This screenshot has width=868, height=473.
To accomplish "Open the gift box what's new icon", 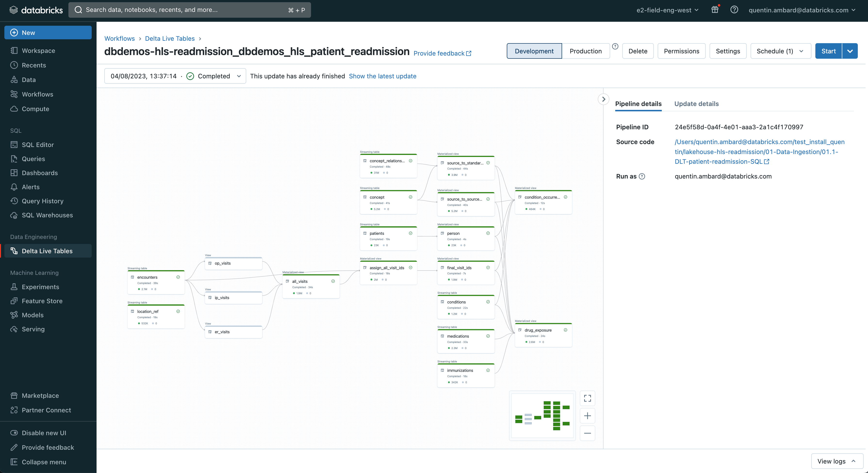I will pos(715,10).
